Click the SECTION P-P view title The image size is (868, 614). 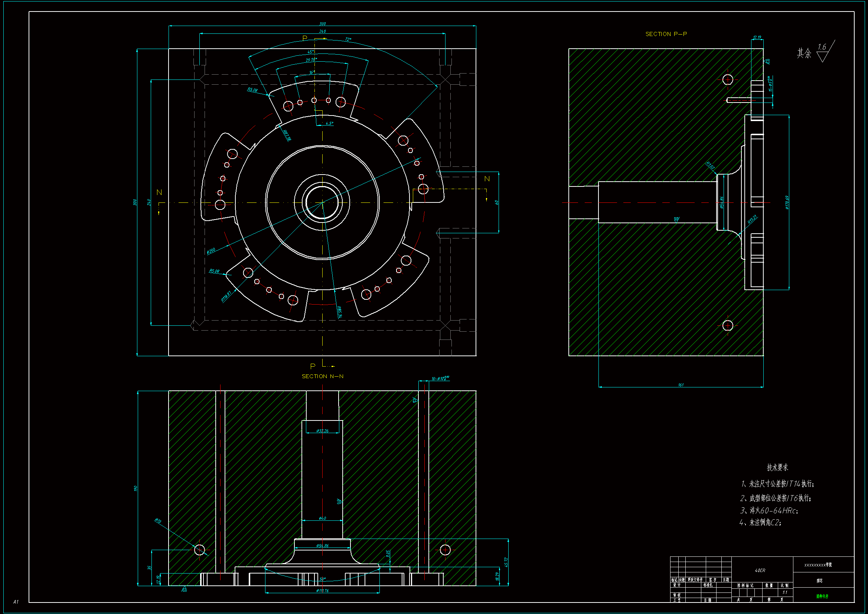point(666,34)
